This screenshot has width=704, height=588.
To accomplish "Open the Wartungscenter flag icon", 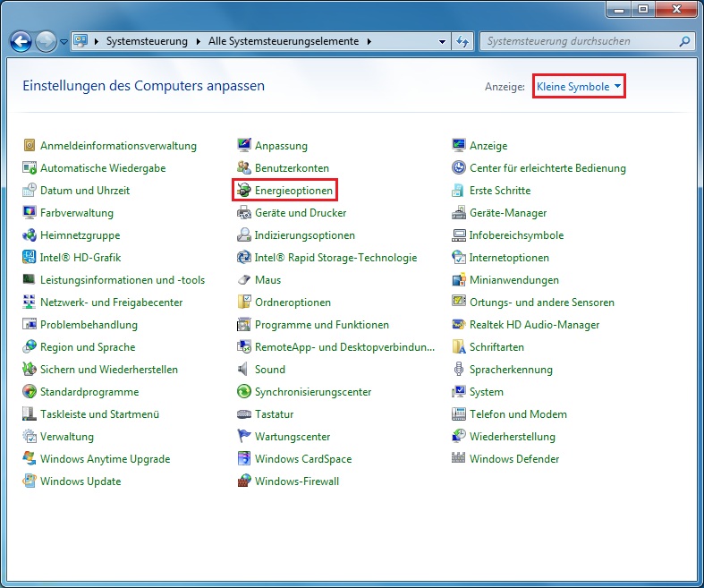I will pos(244,436).
